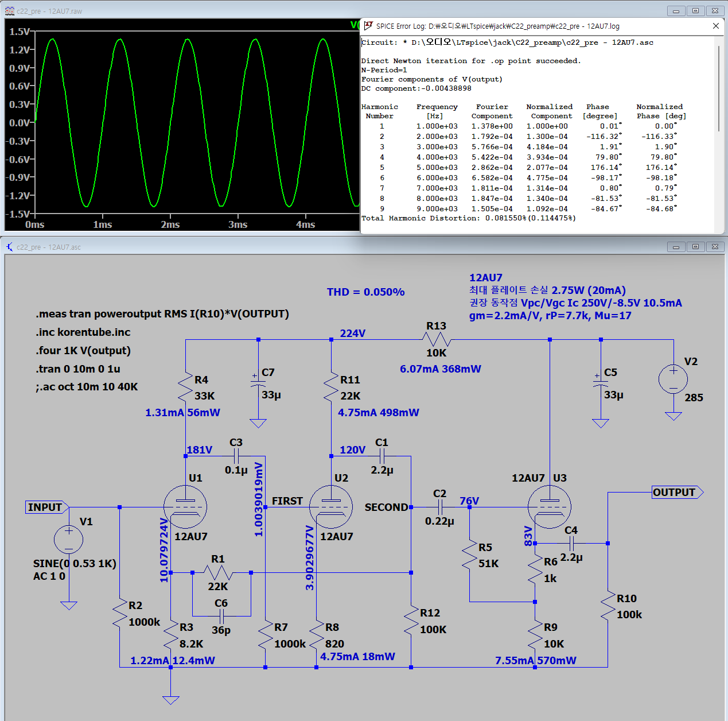Click the 1.5V vertical axis label
Viewport: 728px width, 721px height.
(20, 32)
